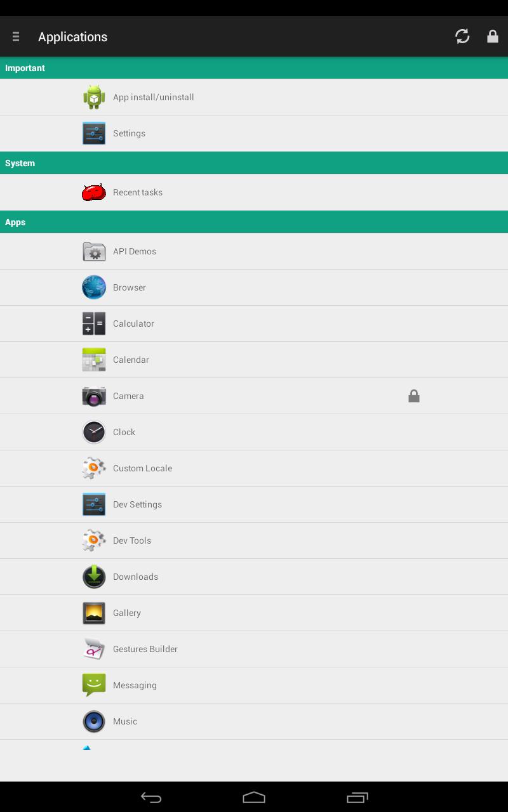This screenshot has width=508, height=812.
Task: Select the 'Calculator' label
Action: [133, 324]
